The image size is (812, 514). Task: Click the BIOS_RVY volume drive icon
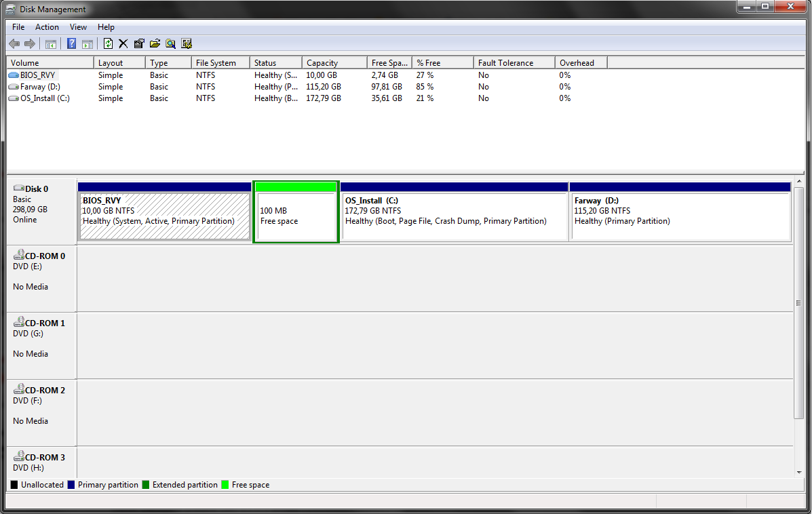coord(14,75)
